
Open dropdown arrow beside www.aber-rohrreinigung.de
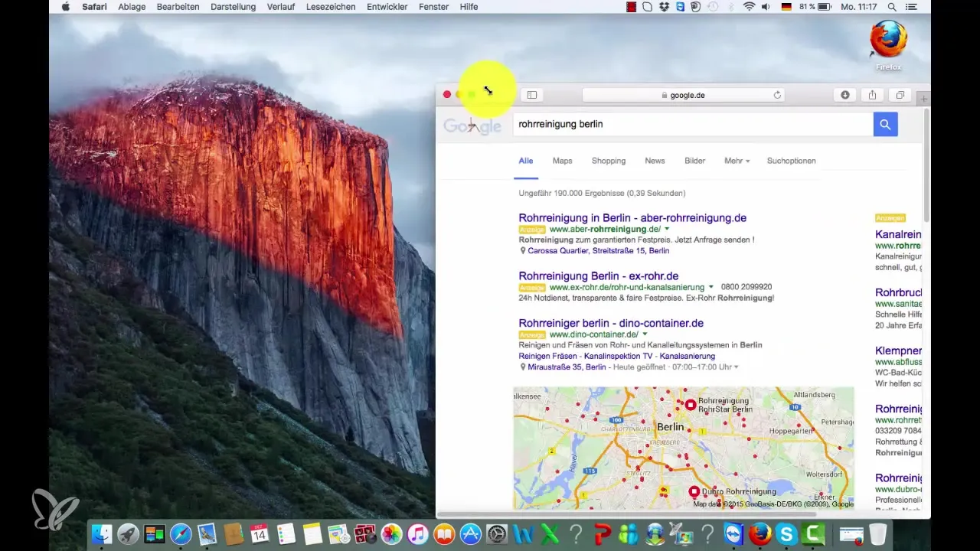point(667,229)
